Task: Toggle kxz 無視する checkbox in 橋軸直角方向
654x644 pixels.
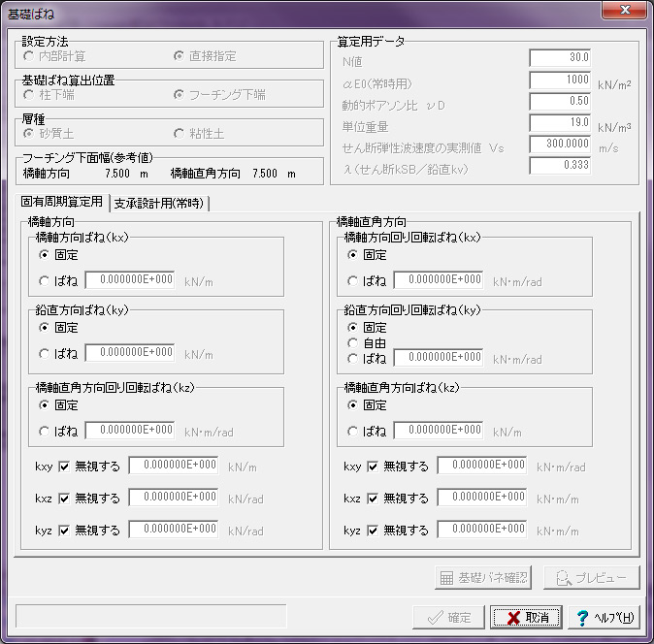Action: (373, 499)
